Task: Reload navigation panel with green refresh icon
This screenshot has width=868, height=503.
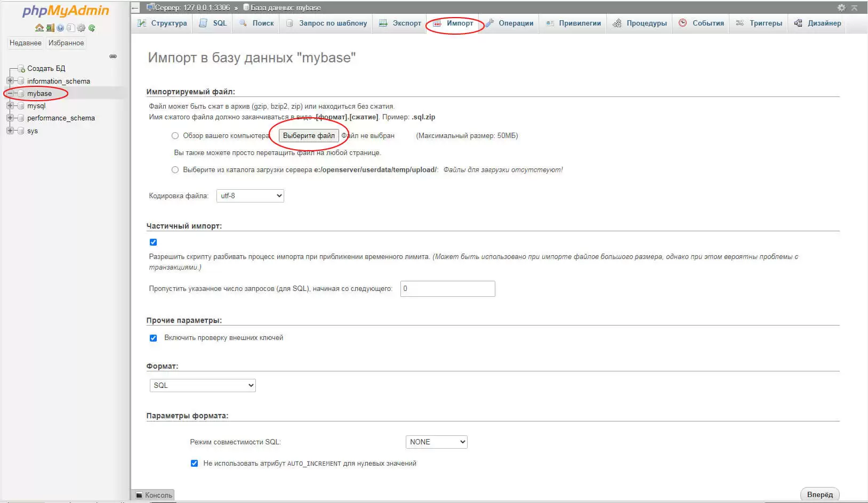Action: coord(92,28)
